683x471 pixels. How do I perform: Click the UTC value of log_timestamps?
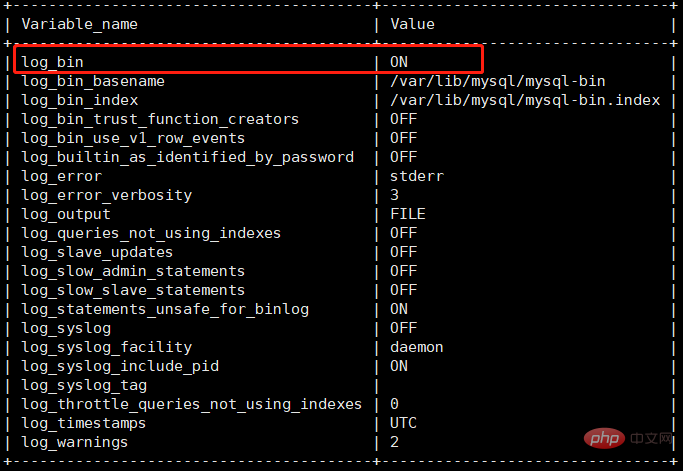(x=403, y=423)
